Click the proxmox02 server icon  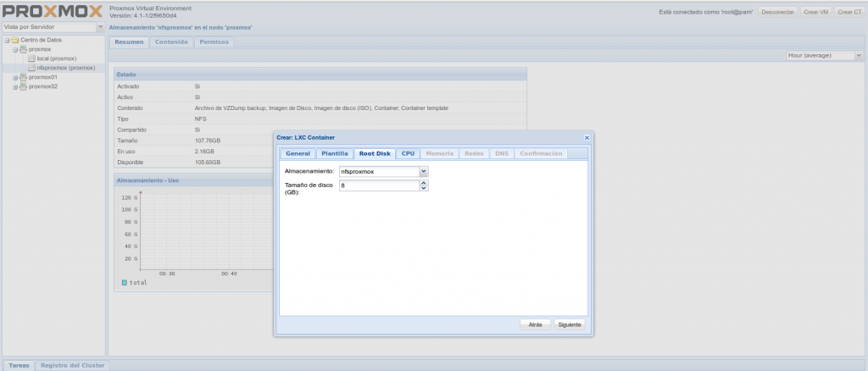coord(23,86)
